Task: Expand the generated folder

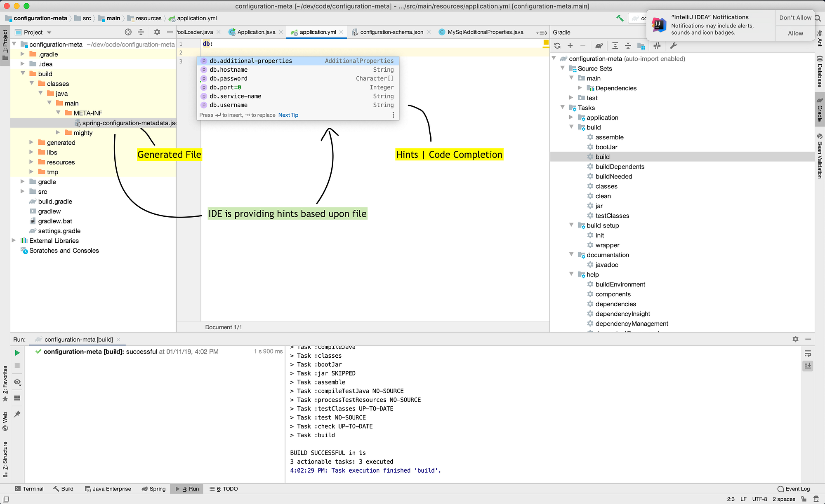Action: coord(32,142)
